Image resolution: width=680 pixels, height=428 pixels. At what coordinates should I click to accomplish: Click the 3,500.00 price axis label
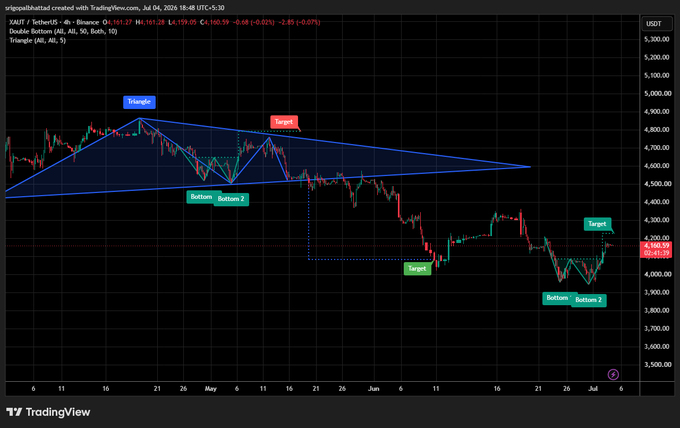click(656, 365)
